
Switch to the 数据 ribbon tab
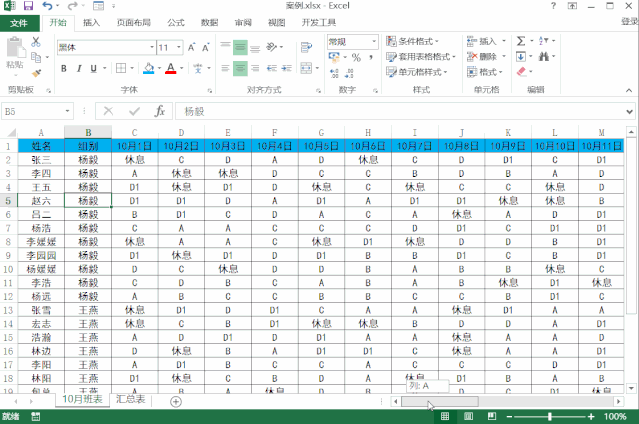tap(209, 22)
